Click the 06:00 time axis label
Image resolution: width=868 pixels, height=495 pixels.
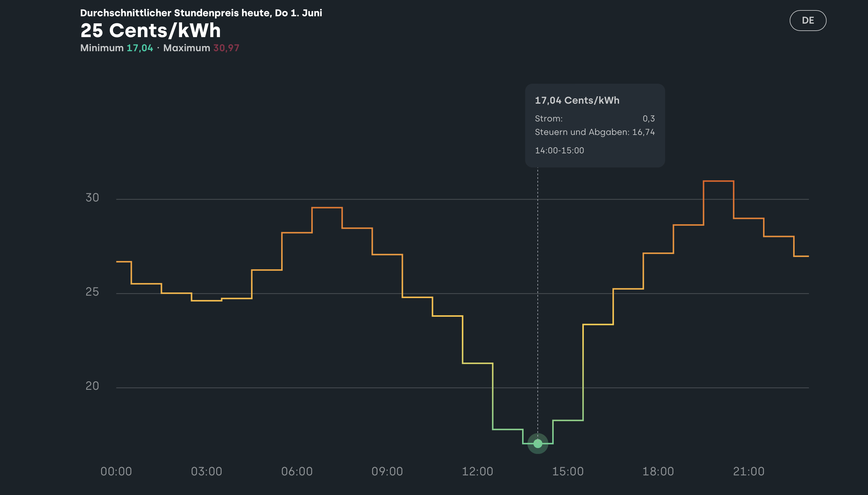click(x=296, y=471)
